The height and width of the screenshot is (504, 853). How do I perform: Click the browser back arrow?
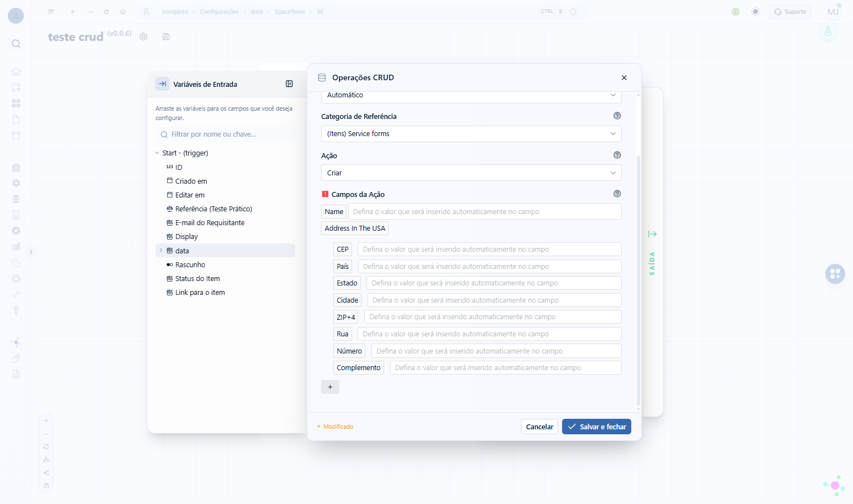[74, 12]
